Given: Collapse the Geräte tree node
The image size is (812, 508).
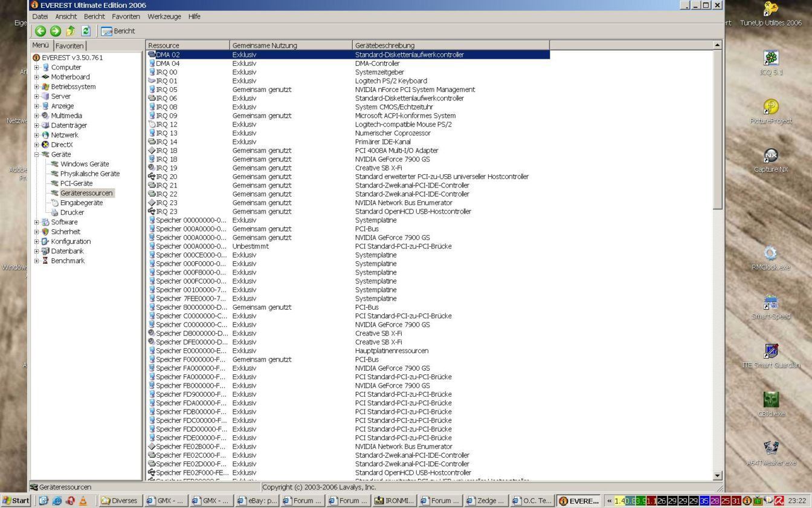Looking at the screenshot, I should tap(37, 154).
